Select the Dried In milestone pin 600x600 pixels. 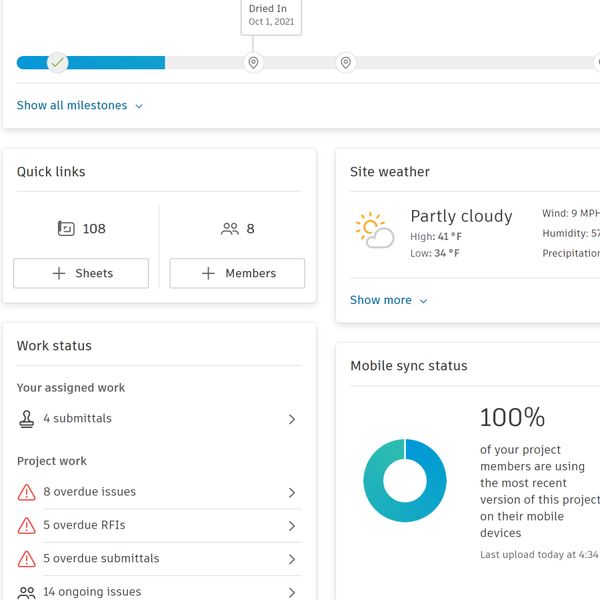click(254, 63)
